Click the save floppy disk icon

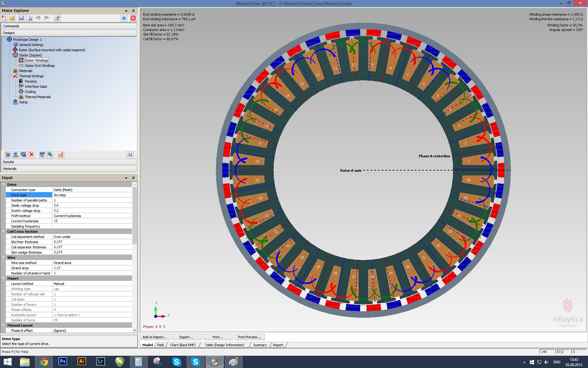(21, 18)
